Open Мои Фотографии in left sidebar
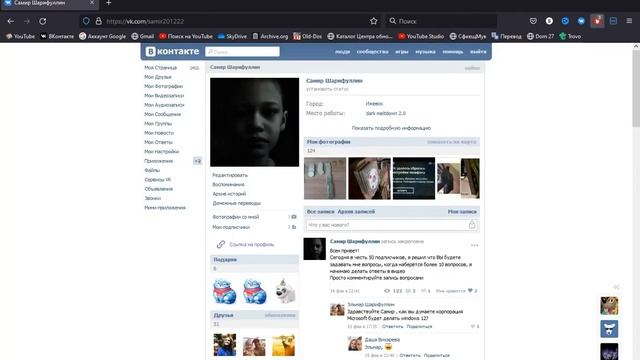Image resolution: width=640 pixels, height=360 pixels. [x=163, y=86]
